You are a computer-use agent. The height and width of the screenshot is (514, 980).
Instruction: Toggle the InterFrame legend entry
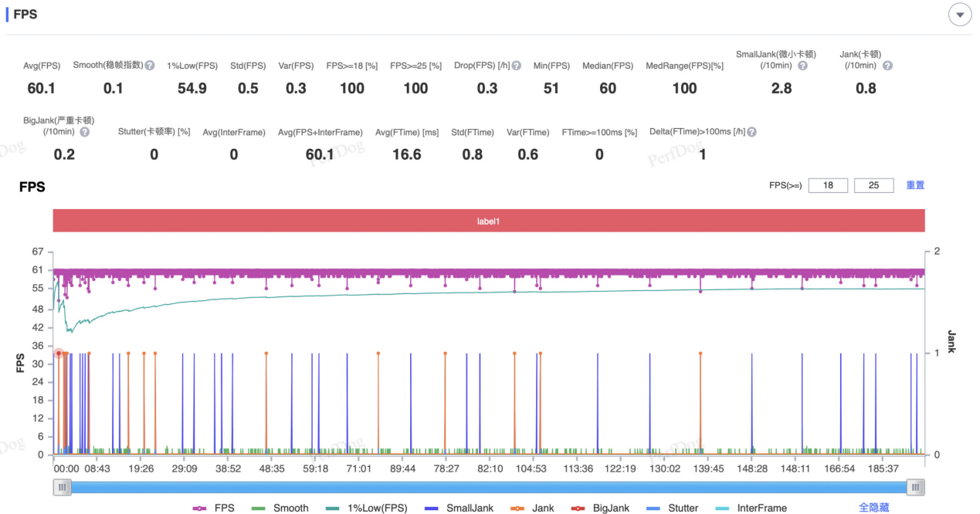[x=751, y=508]
